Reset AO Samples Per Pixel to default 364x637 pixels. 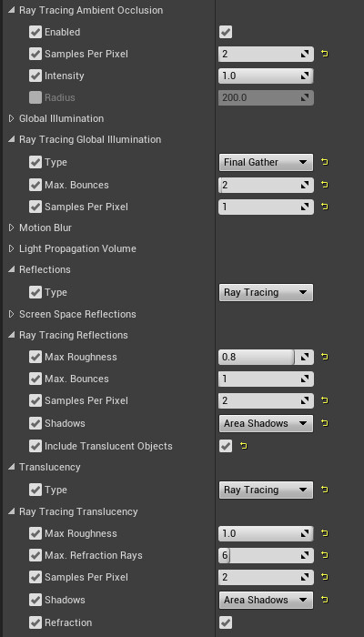[x=325, y=54]
